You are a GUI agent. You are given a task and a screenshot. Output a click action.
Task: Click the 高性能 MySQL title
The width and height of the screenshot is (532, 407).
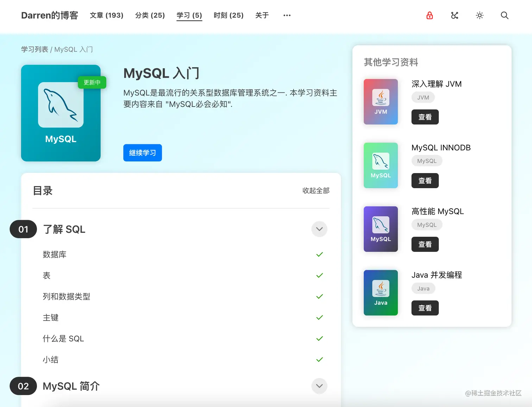coord(438,211)
